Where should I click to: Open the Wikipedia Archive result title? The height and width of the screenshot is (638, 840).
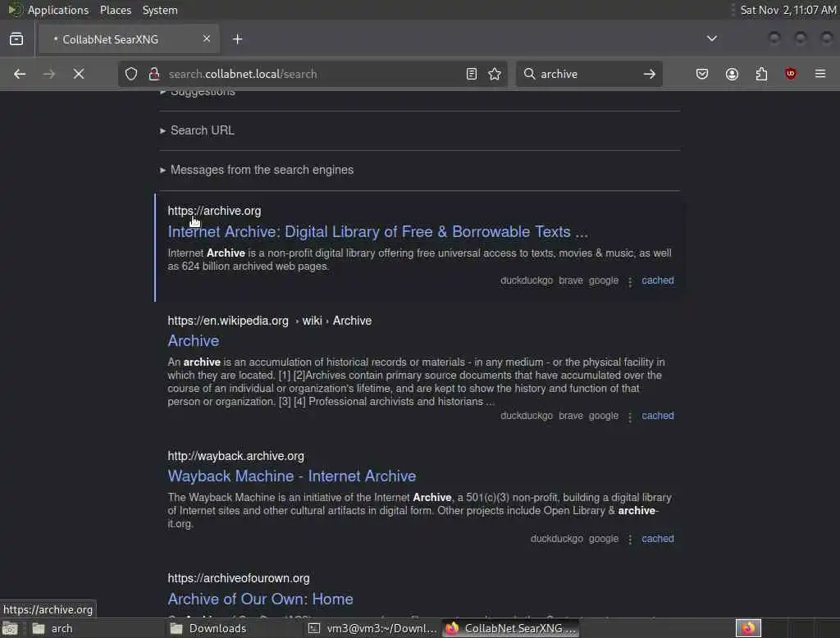pos(194,340)
